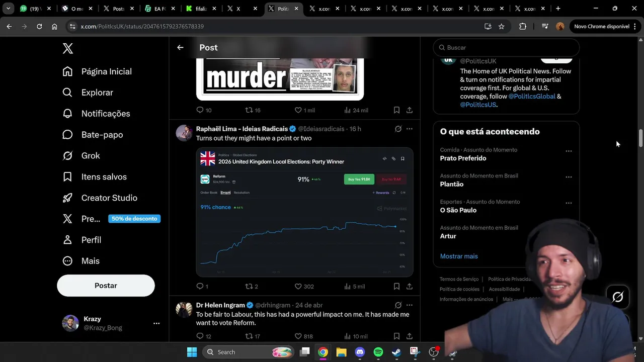
Task: Open Acessibilidade footer link
Action: pos(504,289)
